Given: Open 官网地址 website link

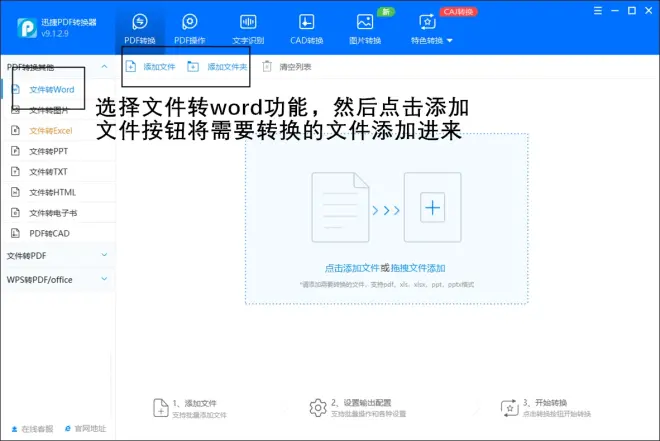Looking at the screenshot, I should (85, 429).
